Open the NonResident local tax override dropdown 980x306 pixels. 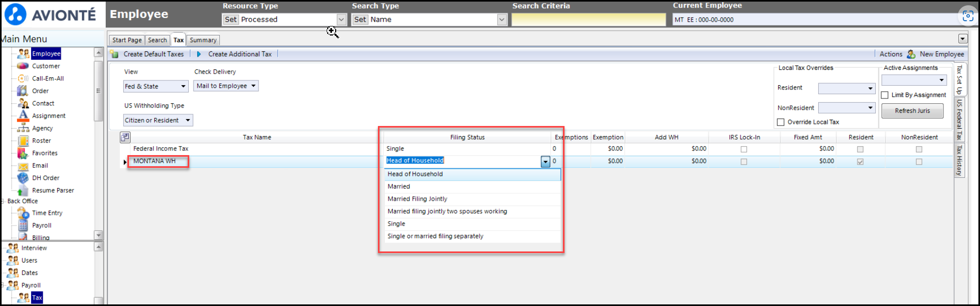[847, 108]
